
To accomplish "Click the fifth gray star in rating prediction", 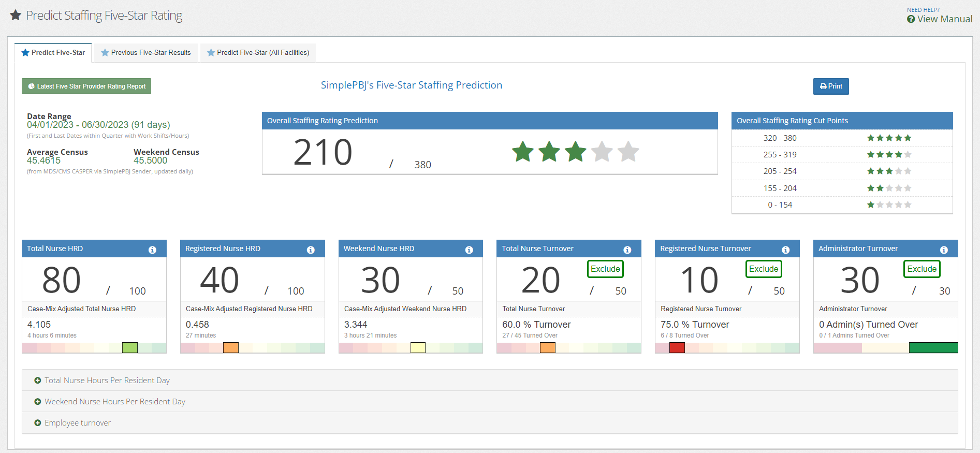I will (628, 152).
